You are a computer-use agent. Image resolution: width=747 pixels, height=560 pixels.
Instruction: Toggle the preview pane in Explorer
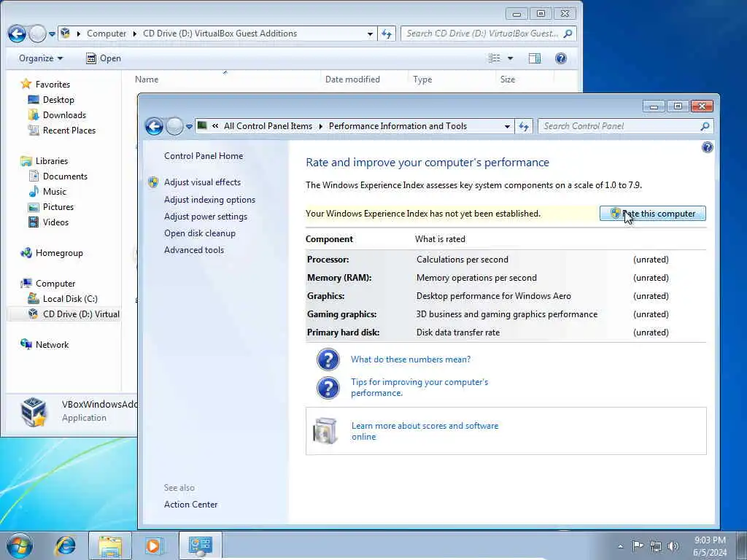(535, 58)
